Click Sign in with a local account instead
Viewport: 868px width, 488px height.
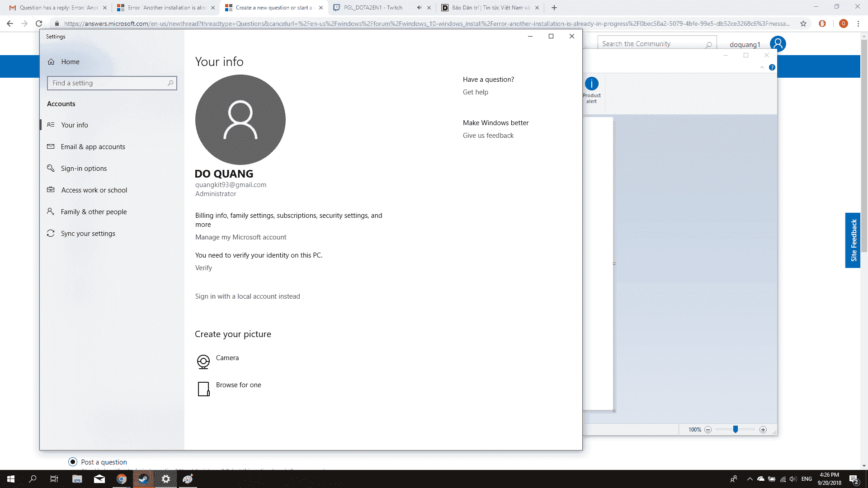point(247,296)
